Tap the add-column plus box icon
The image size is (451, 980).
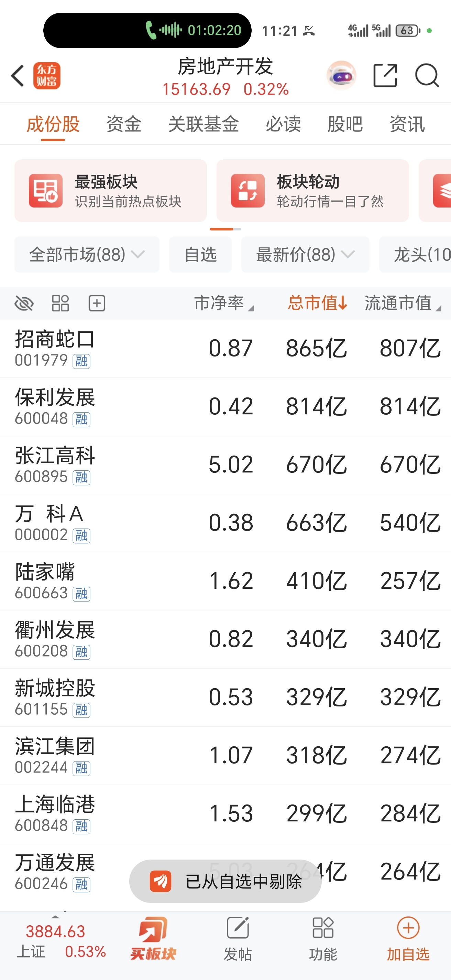(x=97, y=303)
